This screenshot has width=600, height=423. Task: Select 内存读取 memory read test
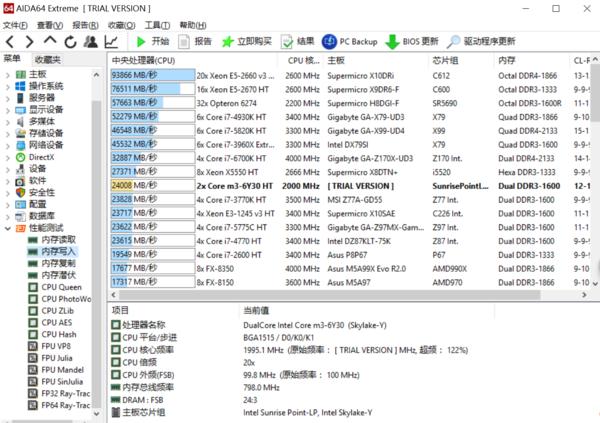tap(52, 240)
